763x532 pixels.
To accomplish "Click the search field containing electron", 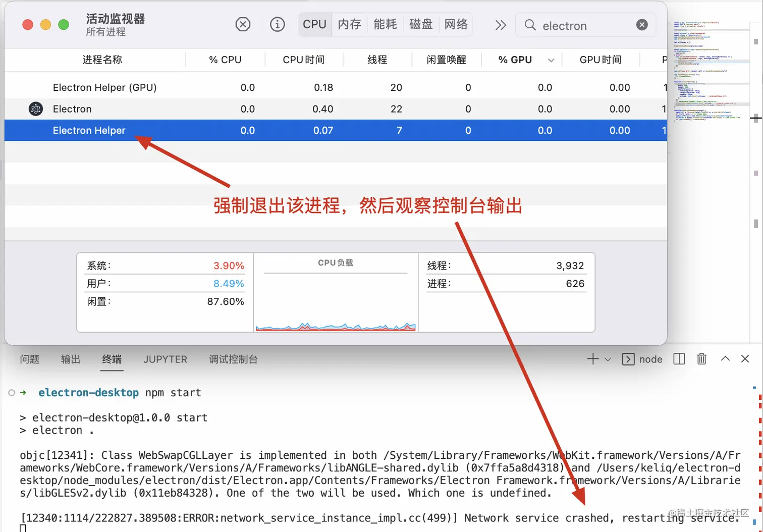I will pos(585,25).
